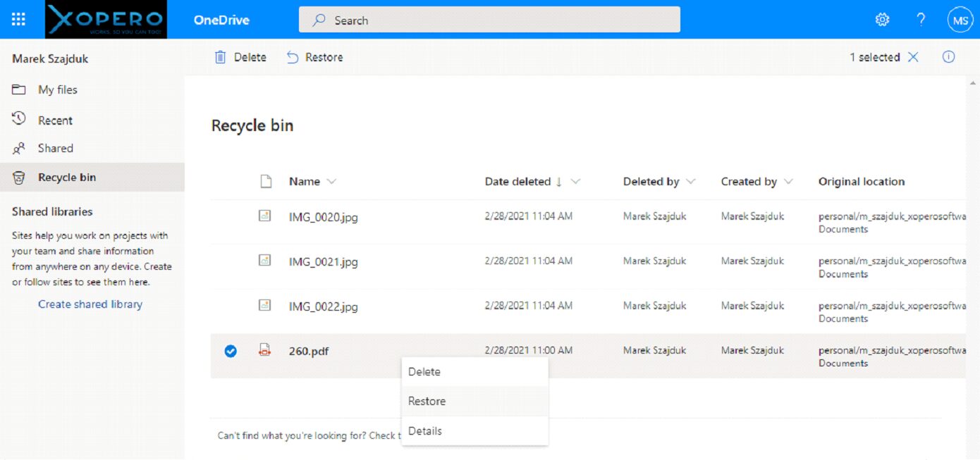Click the OneDrive title link

(x=221, y=20)
